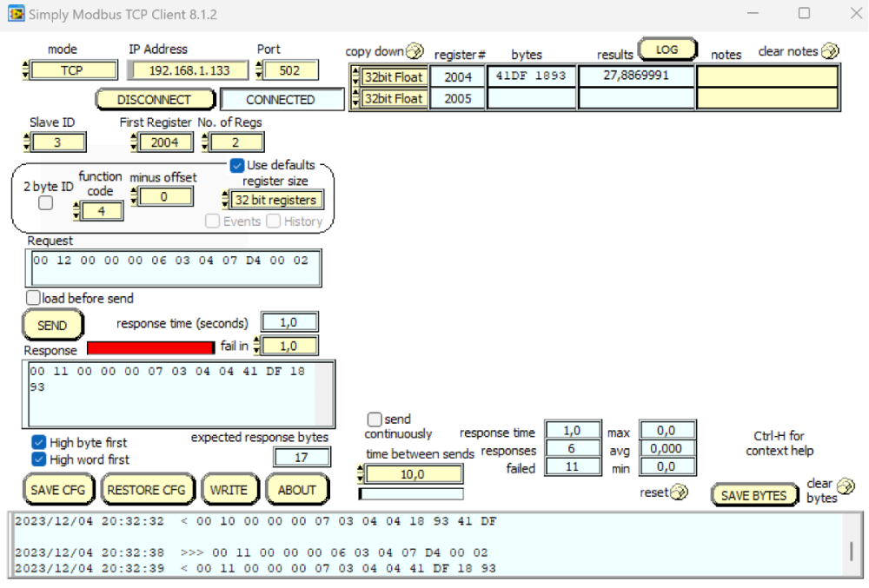Viewport: 869px width, 588px height.
Task: Open the register size 32 bit registers dropdown
Action: [x=275, y=200]
